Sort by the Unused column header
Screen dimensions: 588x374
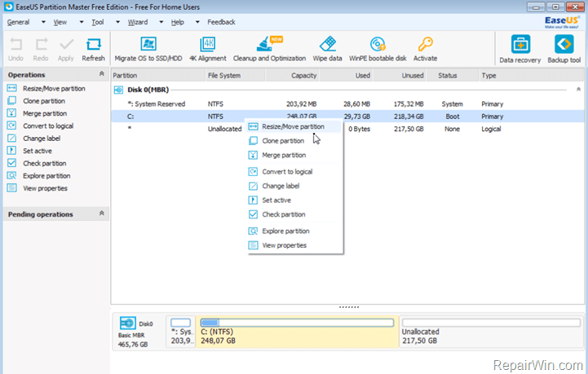tap(400, 75)
